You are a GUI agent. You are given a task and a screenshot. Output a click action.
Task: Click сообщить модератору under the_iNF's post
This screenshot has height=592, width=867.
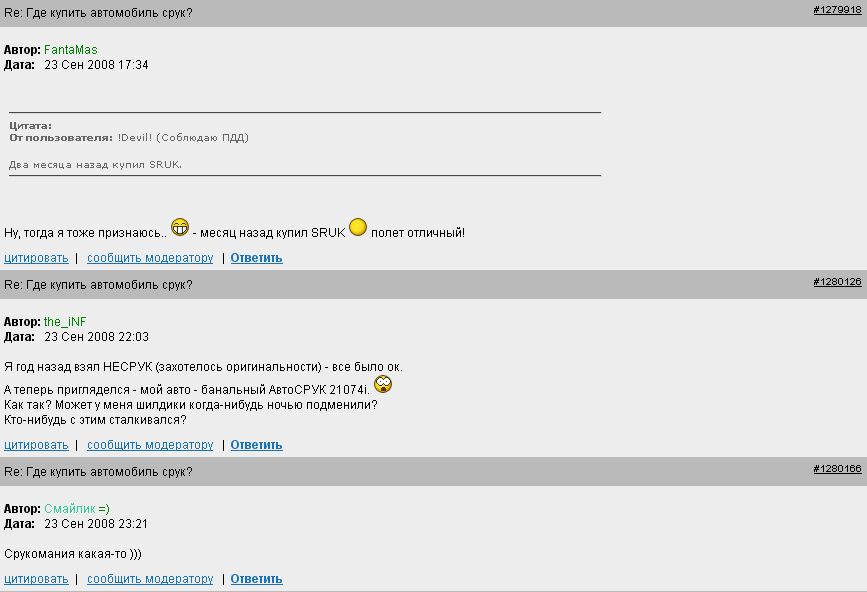click(x=150, y=445)
